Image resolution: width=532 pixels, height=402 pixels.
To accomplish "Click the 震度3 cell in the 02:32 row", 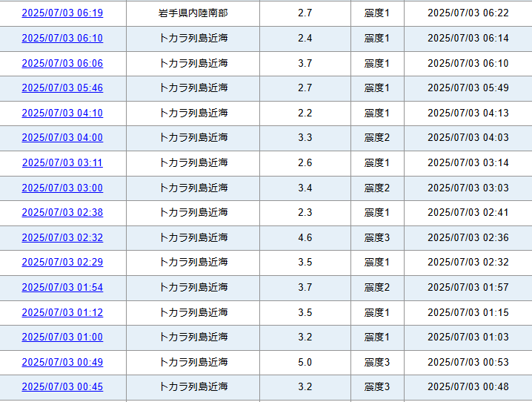I will tap(377, 237).
